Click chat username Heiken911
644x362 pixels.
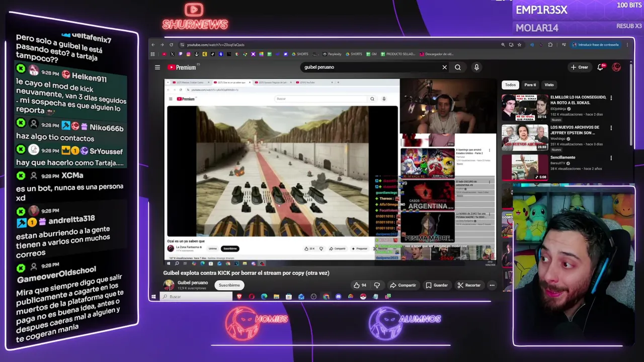coord(89,78)
